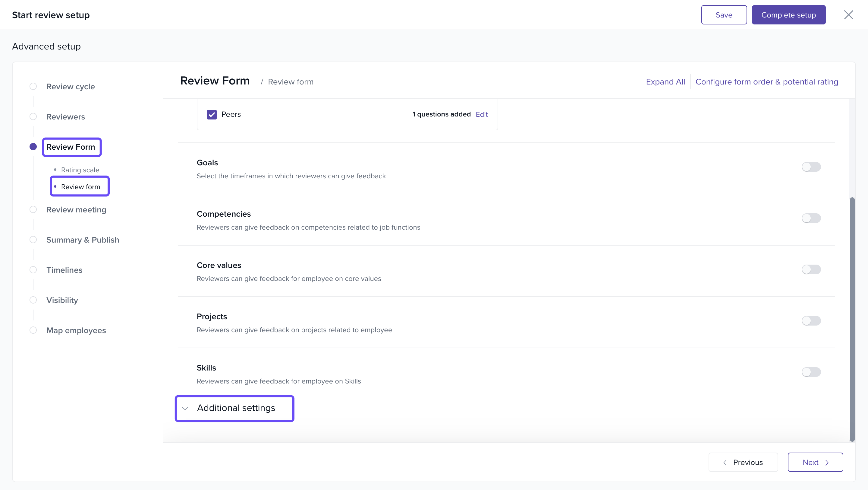
Task: Edit the Peers questions
Action: (x=482, y=114)
